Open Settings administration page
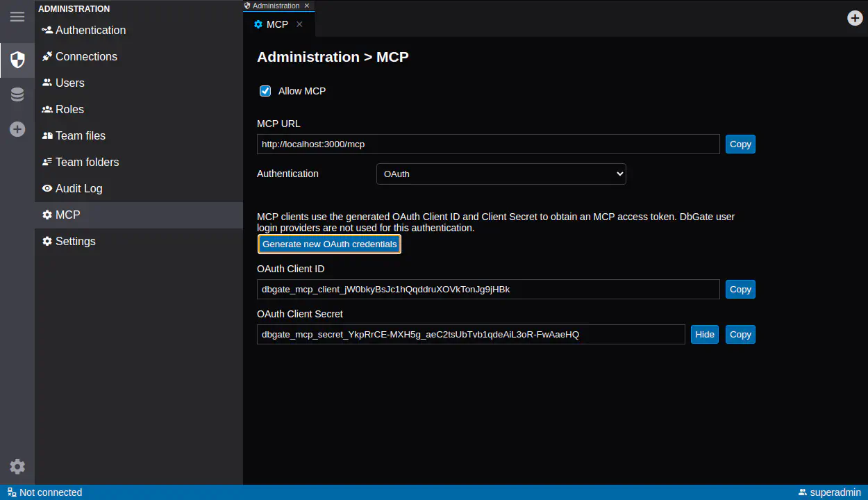 [139, 241]
